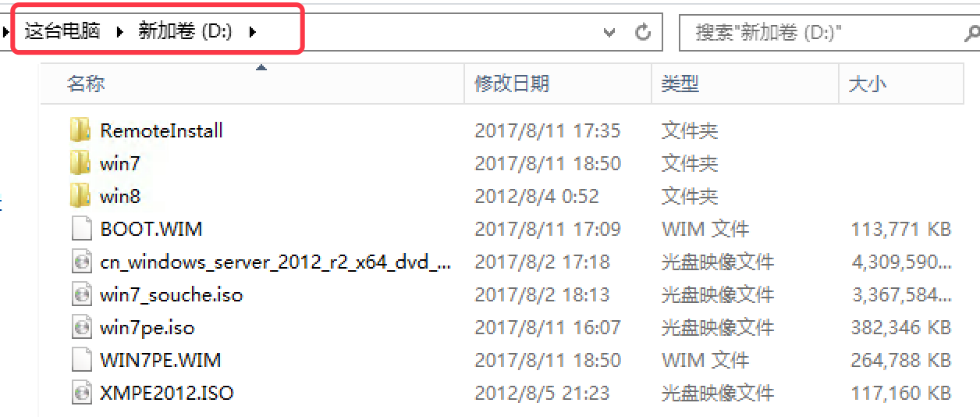Click the search magnifier icon
Viewport: 980px width, 417px height.
(x=971, y=33)
